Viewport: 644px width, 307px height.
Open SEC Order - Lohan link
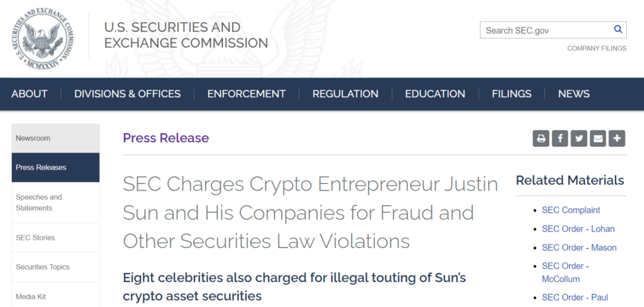(x=578, y=229)
